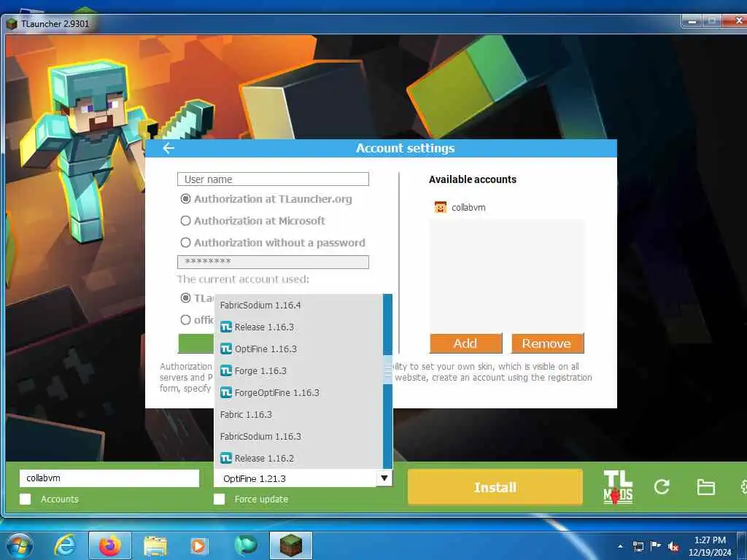Collapse the version dropdown arrow
The image size is (747, 560).
[x=384, y=478]
